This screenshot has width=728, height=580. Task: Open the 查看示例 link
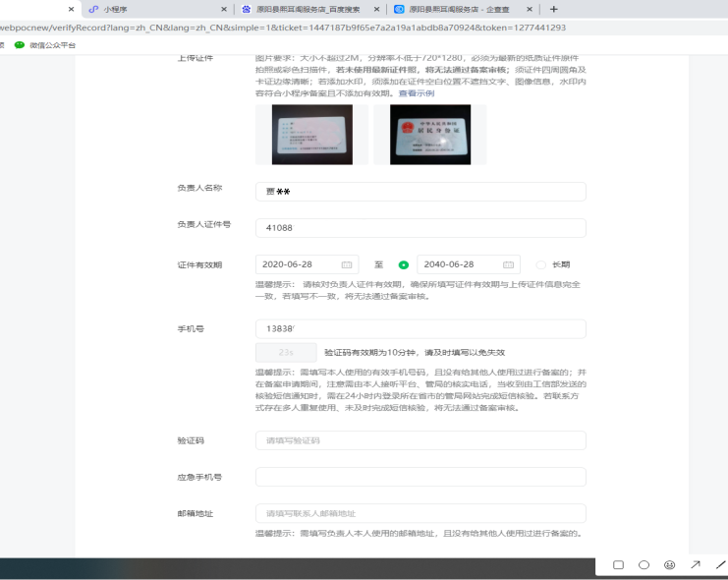416,93
